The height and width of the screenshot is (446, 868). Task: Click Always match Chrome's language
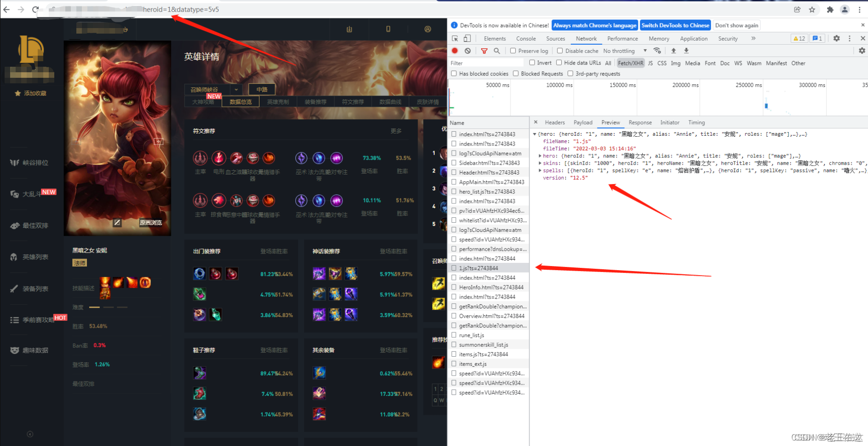pyautogui.click(x=595, y=25)
